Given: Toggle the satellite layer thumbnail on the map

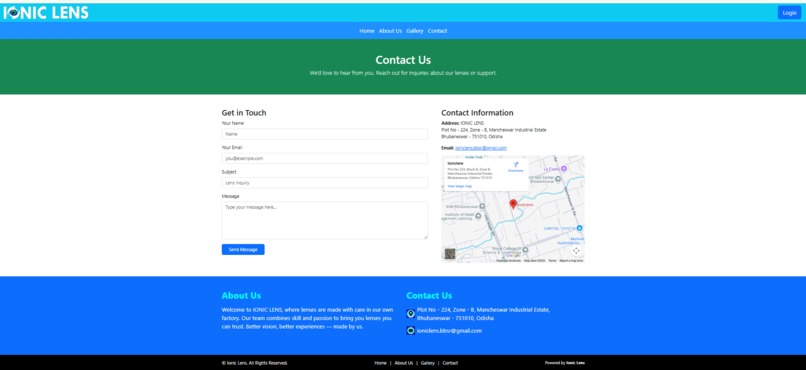Looking at the screenshot, I should tap(450, 253).
